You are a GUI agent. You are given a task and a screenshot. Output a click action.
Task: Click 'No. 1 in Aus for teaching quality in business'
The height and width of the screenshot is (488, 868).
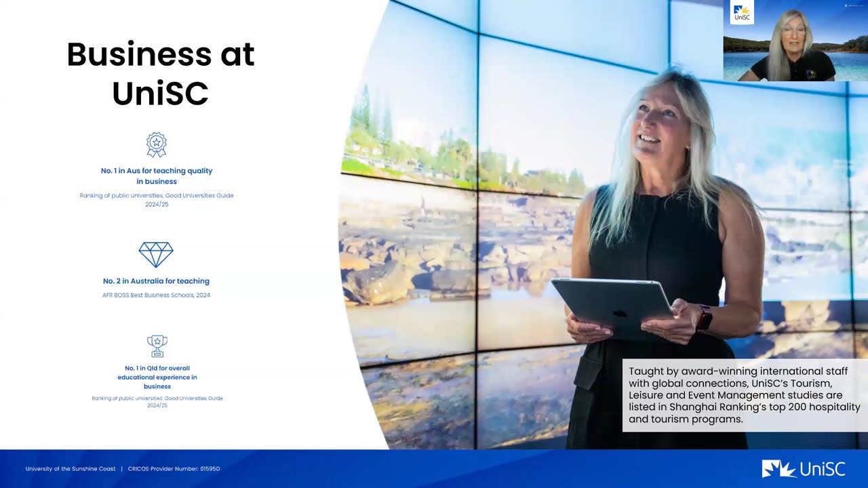[x=157, y=176]
